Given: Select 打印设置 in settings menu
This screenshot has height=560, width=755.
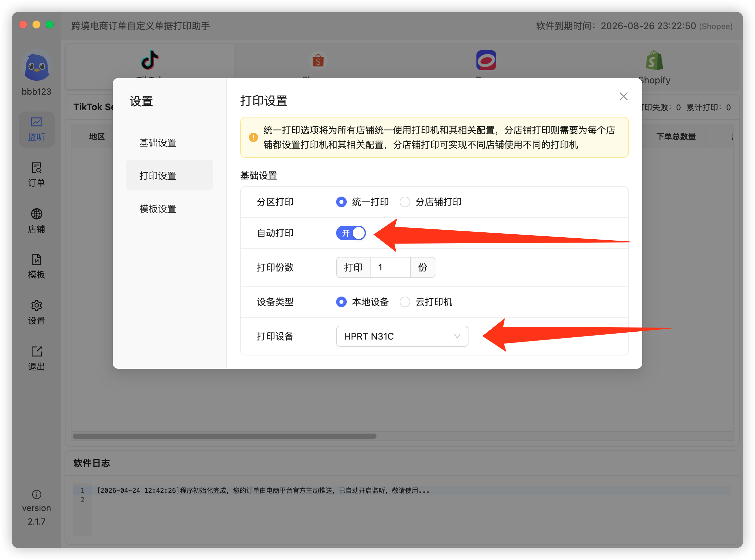Looking at the screenshot, I should point(169,175).
